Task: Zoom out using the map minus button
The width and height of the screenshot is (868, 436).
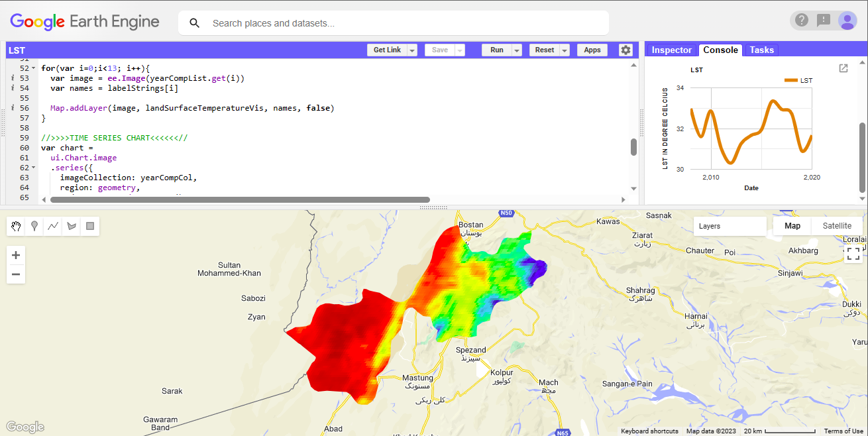Action: [15, 273]
